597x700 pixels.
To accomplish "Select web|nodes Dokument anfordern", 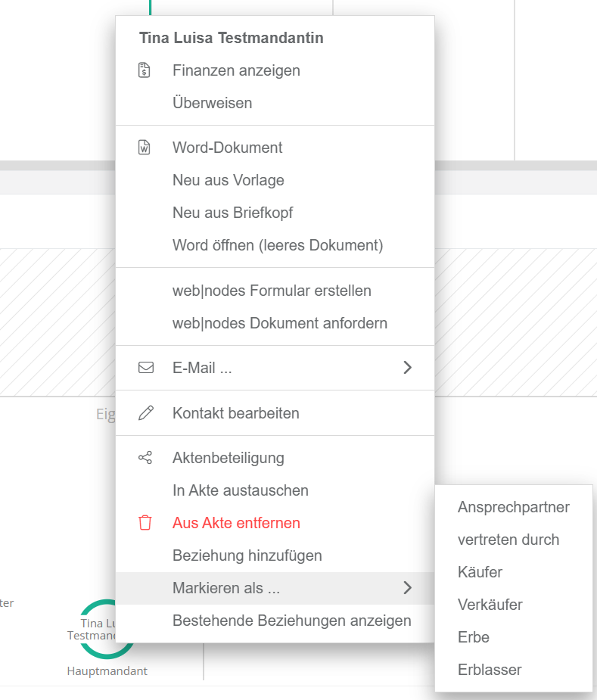I will point(279,323).
